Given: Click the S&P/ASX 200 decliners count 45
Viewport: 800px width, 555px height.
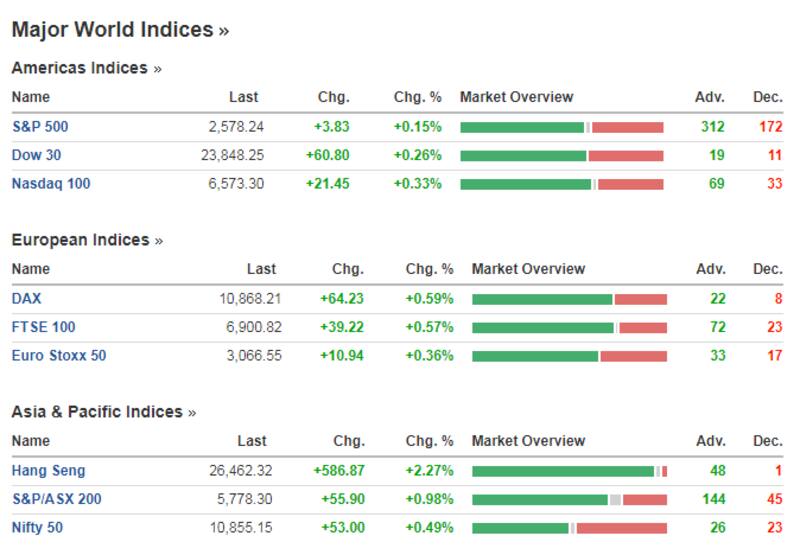Looking at the screenshot, I should coord(773,499).
